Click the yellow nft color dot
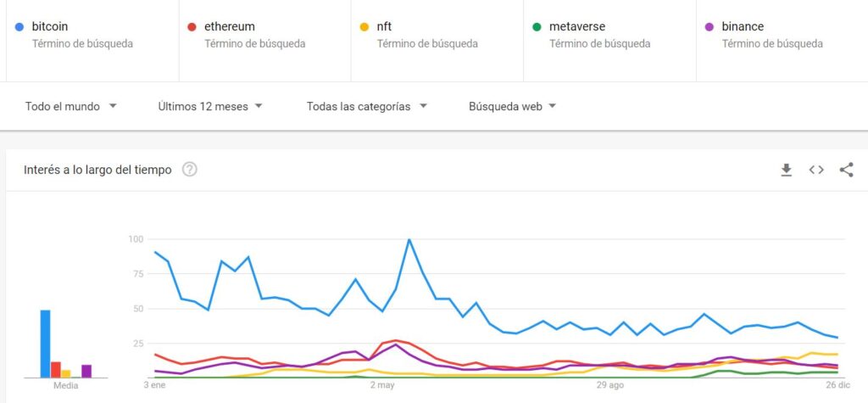This screenshot has width=868, height=403. click(364, 26)
